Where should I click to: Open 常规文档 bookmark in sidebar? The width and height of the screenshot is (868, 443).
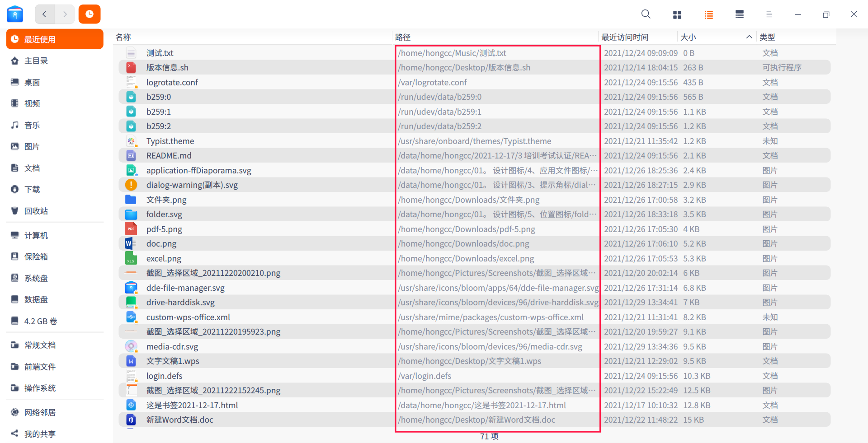[55, 345]
